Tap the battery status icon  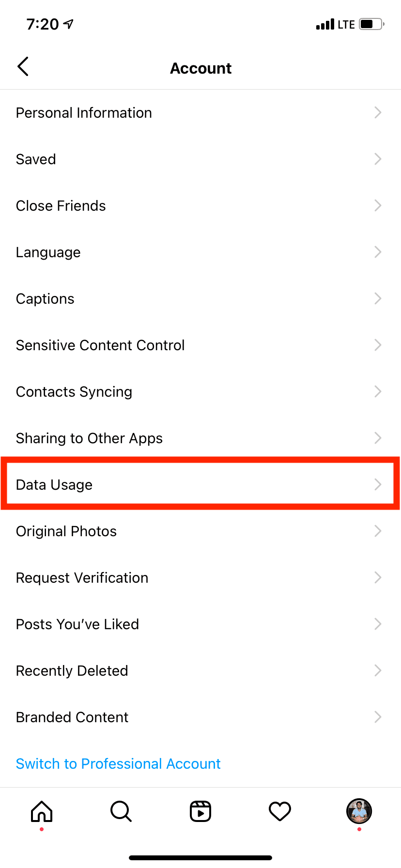371,24
